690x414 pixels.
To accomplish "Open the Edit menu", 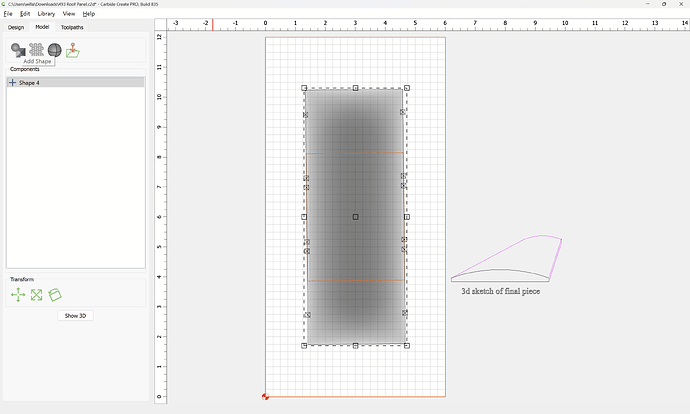I will (x=25, y=14).
